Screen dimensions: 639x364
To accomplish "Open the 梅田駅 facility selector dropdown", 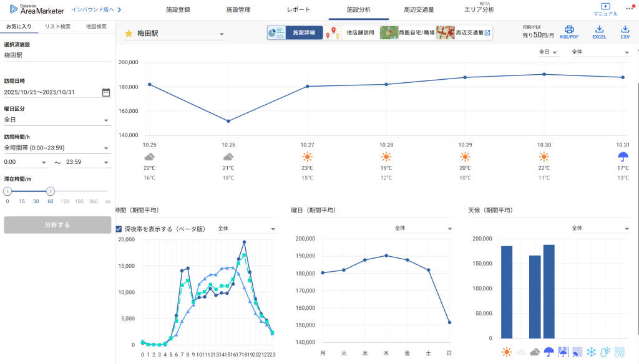I will 222,34.
